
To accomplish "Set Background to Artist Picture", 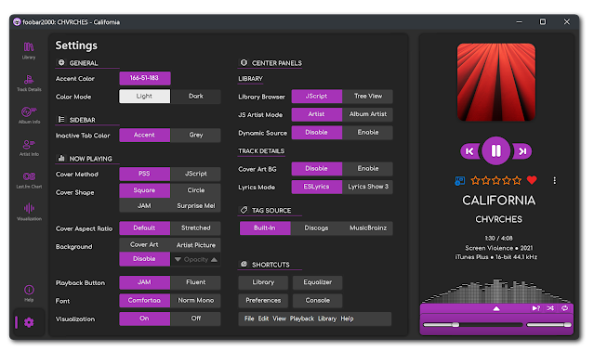I will point(196,245).
